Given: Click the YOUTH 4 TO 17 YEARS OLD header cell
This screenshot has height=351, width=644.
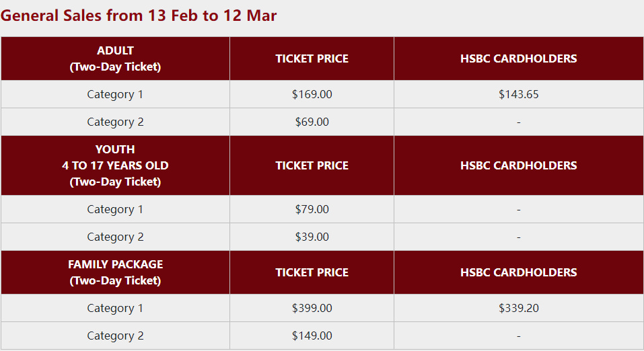Looking at the screenshot, I should (x=115, y=165).
